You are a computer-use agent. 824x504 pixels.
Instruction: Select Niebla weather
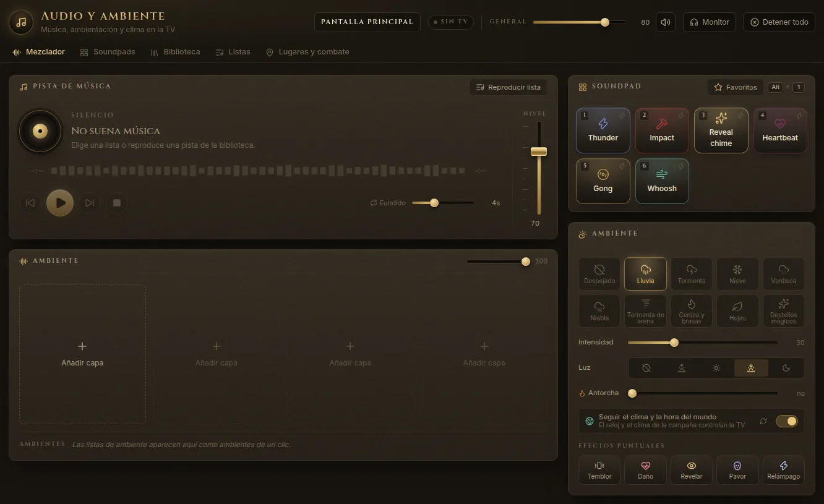tap(599, 311)
